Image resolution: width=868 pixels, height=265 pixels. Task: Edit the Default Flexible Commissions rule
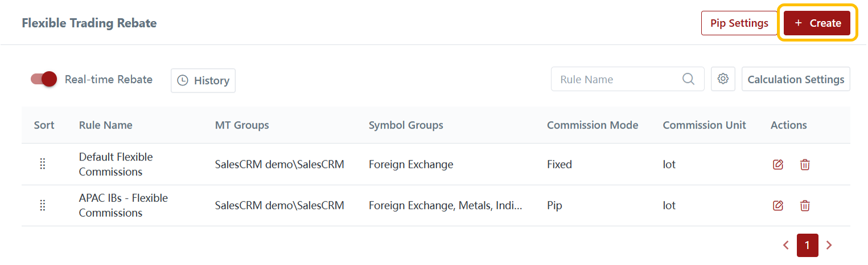[778, 164]
